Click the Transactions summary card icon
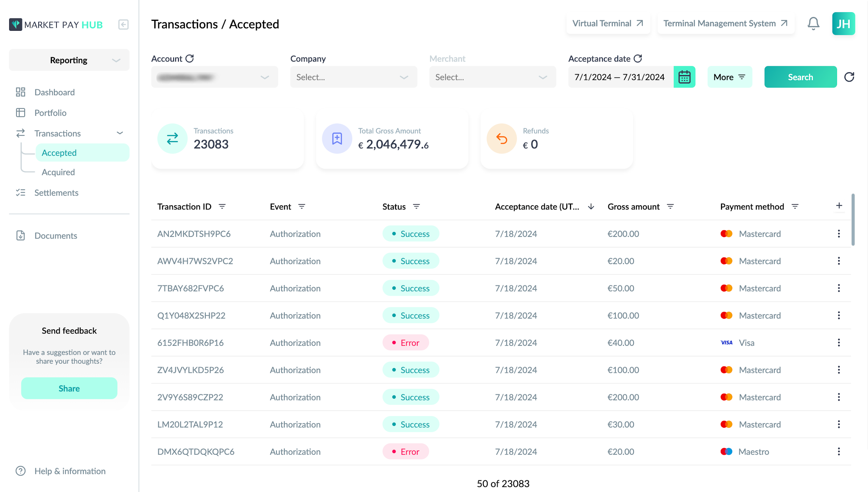Screen dimensions: 868x492 (x=172, y=138)
